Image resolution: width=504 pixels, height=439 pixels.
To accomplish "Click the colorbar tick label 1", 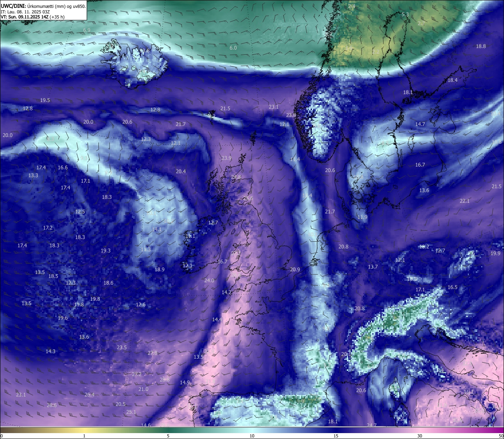I will [x=84, y=436].
